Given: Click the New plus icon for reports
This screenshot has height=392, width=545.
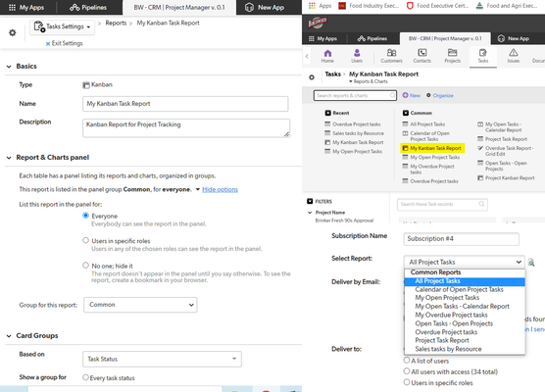Looking at the screenshot, I should click(x=405, y=95).
